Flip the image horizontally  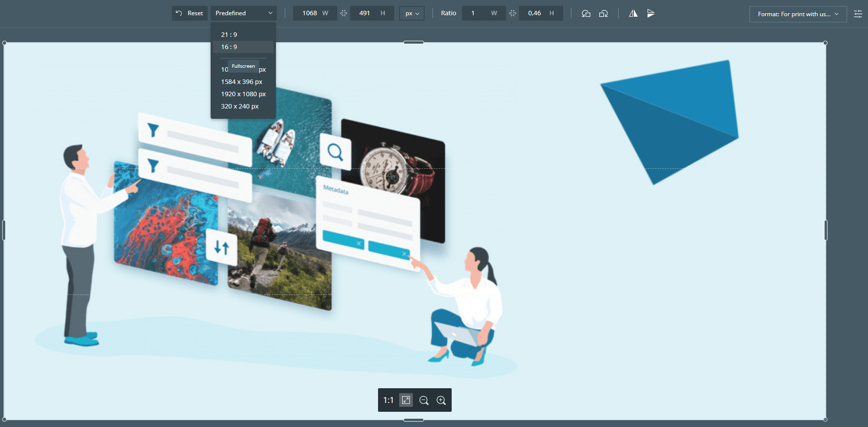[633, 13]
